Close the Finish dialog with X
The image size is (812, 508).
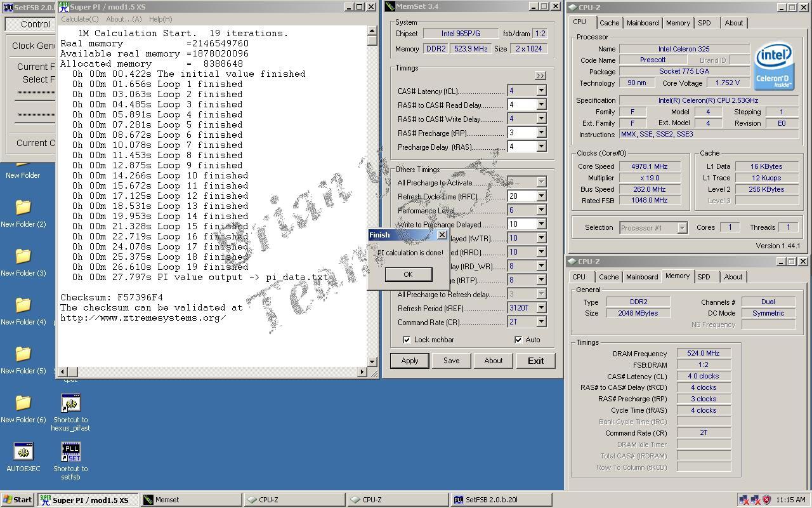pos(442,235)
